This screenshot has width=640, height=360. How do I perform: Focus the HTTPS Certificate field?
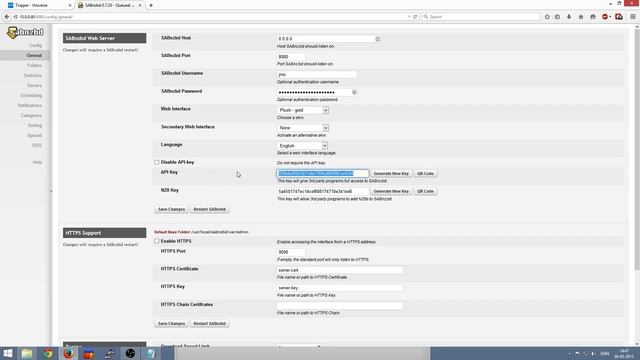[x=340, y=270]
